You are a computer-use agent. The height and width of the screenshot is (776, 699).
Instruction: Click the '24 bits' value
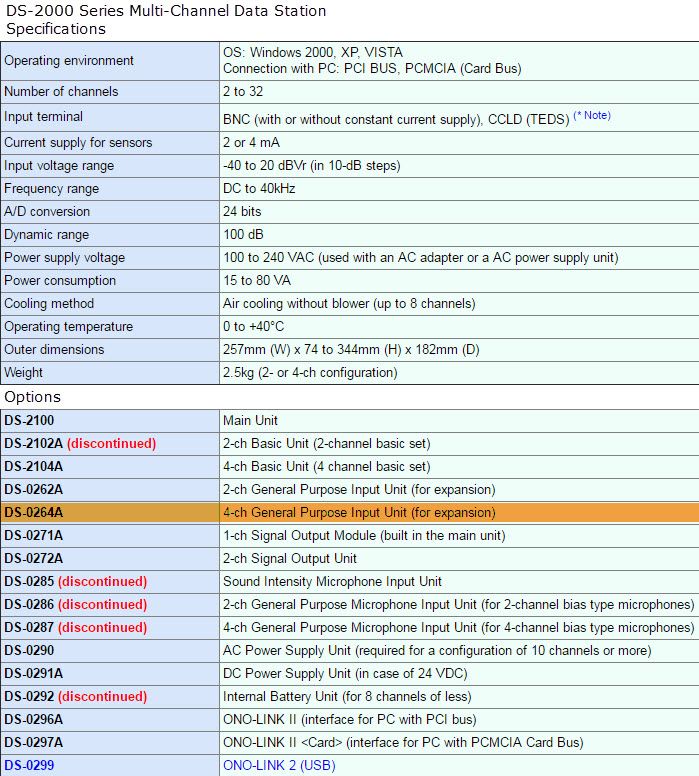click(x=242, y=211)
